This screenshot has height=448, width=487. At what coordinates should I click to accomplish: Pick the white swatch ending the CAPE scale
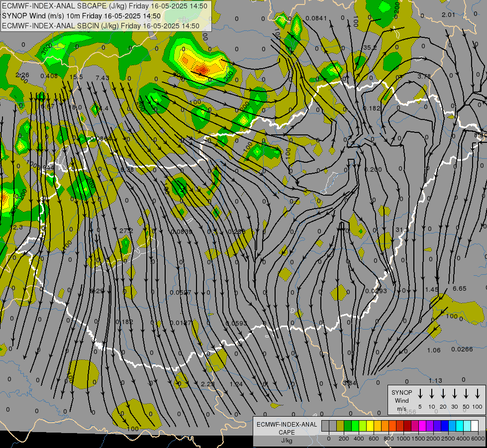click(x=475, y=426)
